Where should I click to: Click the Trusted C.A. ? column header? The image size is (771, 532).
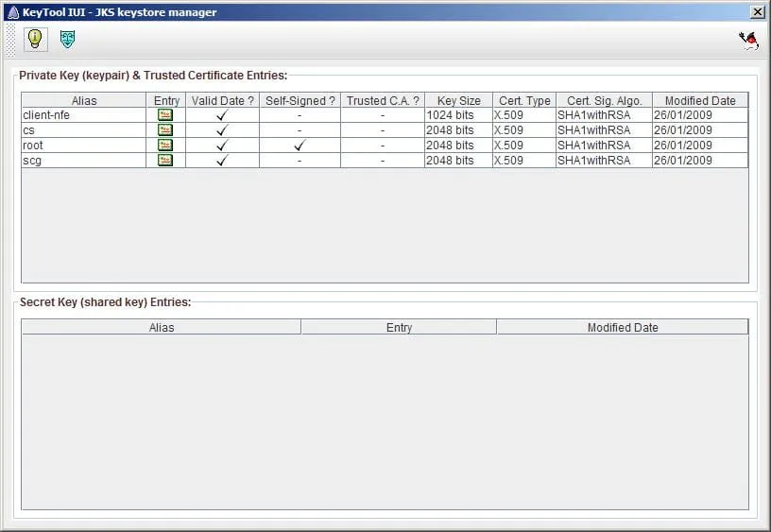click(383, 101)
